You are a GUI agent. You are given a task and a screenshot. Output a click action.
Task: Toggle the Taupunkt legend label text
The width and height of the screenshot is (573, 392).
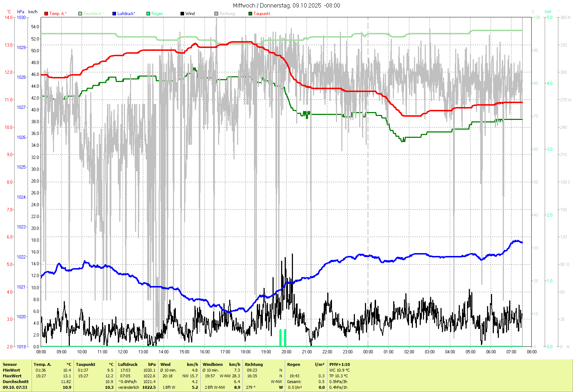[262, 14]
